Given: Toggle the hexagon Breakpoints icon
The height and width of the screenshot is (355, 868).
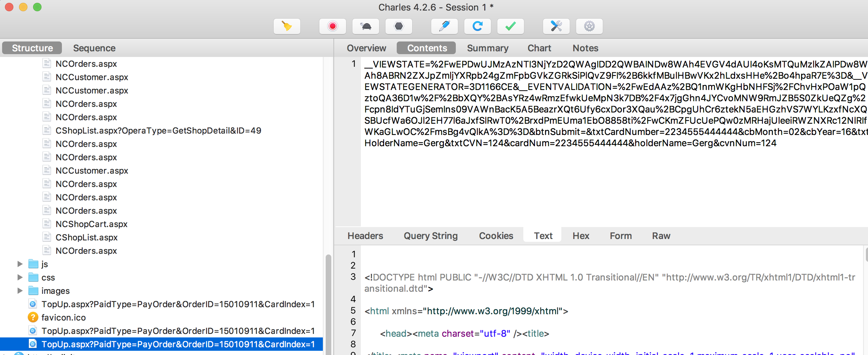Looking at the screenshot, I should (x=398, y=26).
